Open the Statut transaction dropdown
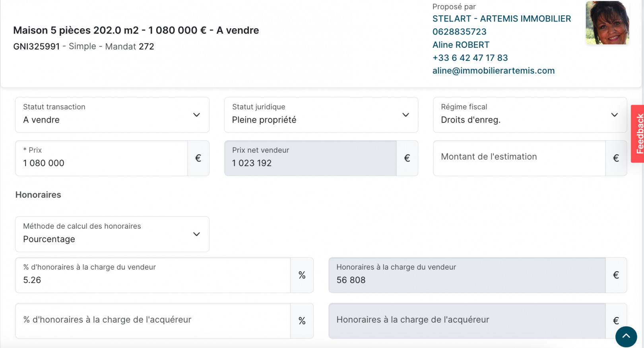 click(x=112, y=115)
